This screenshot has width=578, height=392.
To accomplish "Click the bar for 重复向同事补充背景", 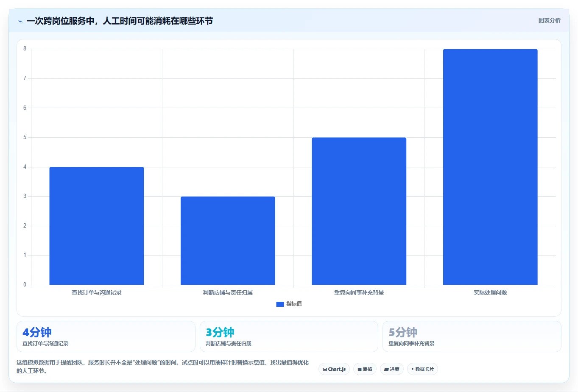I will click(x=359, y=211).
